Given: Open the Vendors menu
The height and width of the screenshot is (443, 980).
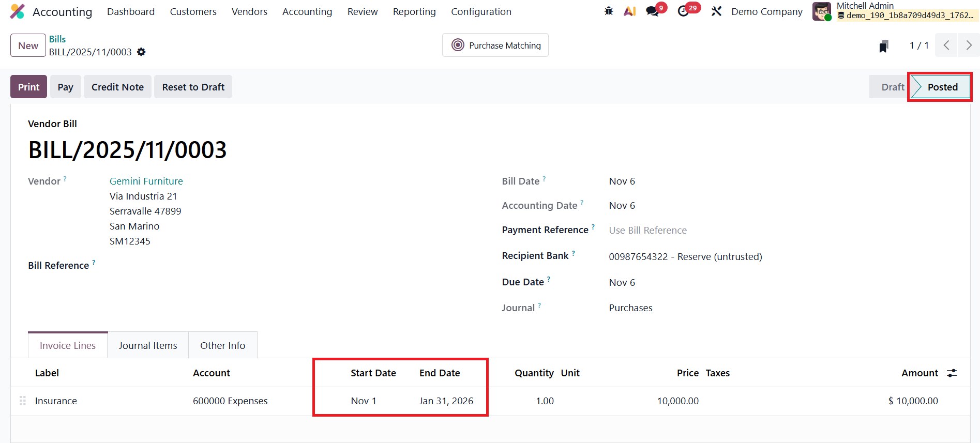Looking at the screenshot, I should pyautogui.click(x=249, y=11).
